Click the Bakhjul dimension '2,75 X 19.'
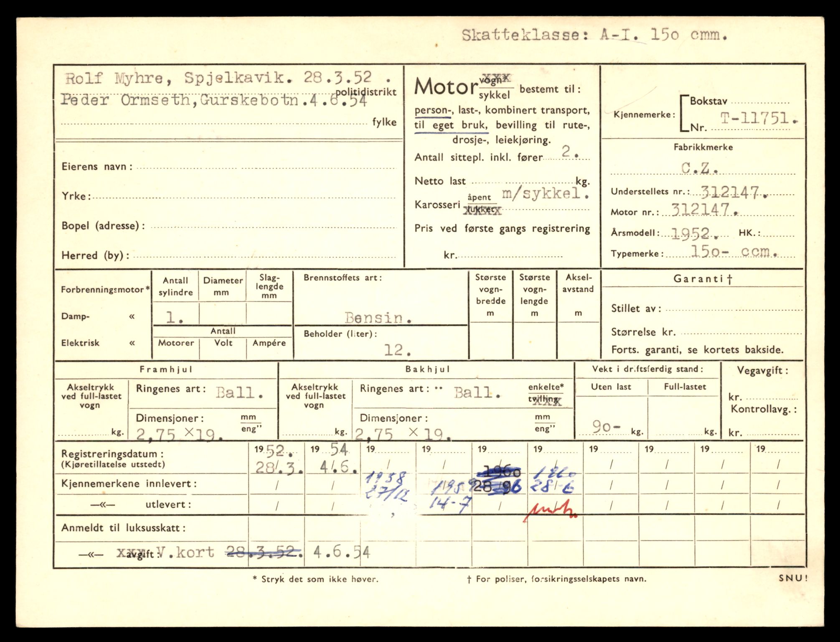Viewport: 840px width, 642px height. (403, 434)
